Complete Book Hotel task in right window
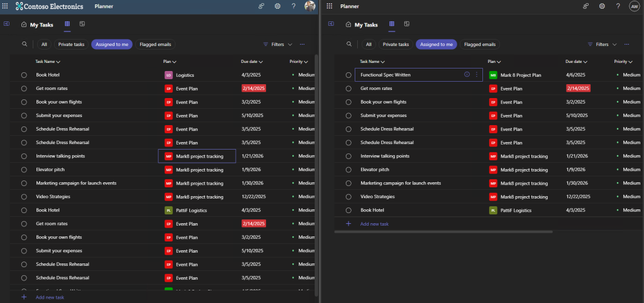The height and width of the screenshot is (303, 644). (348, 210)
